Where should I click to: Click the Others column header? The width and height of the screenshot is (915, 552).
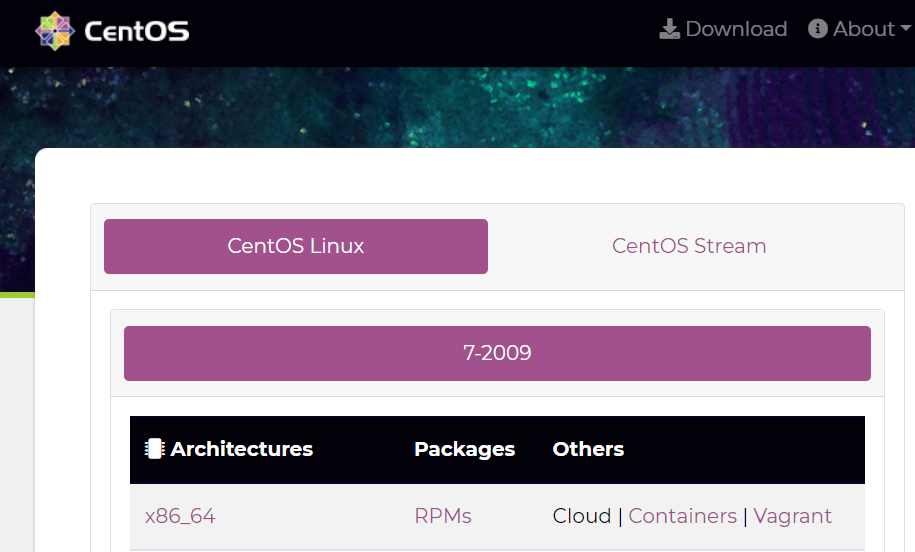pos(588,449)
